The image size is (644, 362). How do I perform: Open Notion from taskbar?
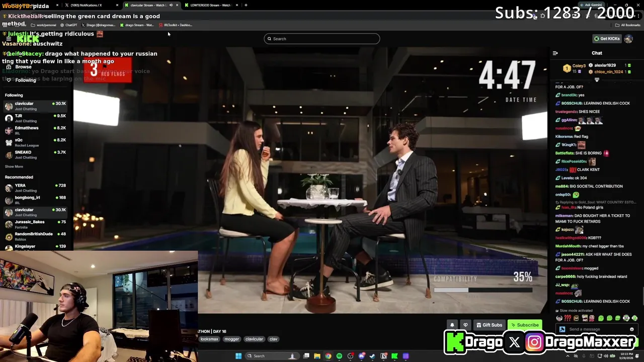(383, 356)
